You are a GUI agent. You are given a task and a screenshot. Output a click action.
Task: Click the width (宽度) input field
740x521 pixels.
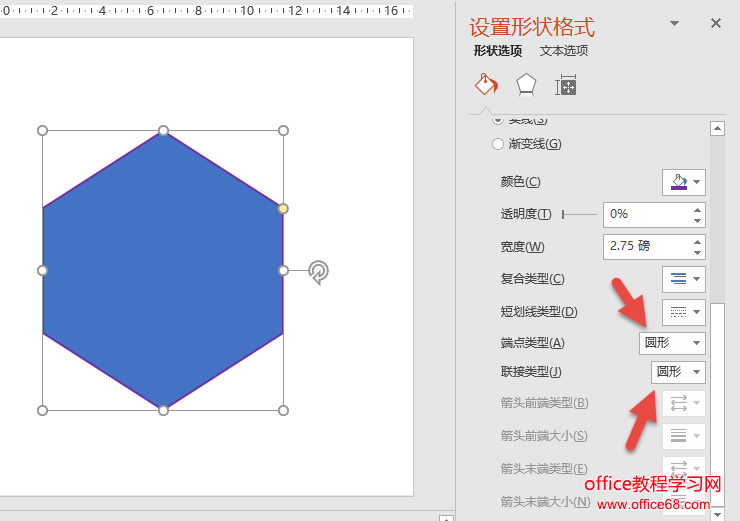click(x=646, y=247)
